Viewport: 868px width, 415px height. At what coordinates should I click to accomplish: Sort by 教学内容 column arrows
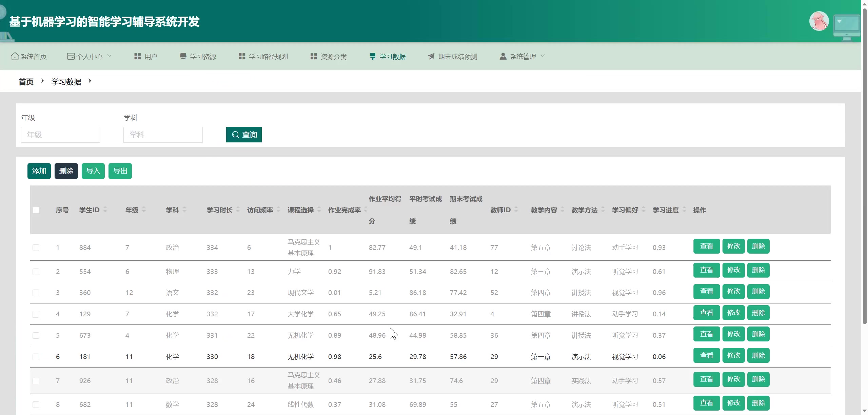pyautogui.click(x=563, y=210)
